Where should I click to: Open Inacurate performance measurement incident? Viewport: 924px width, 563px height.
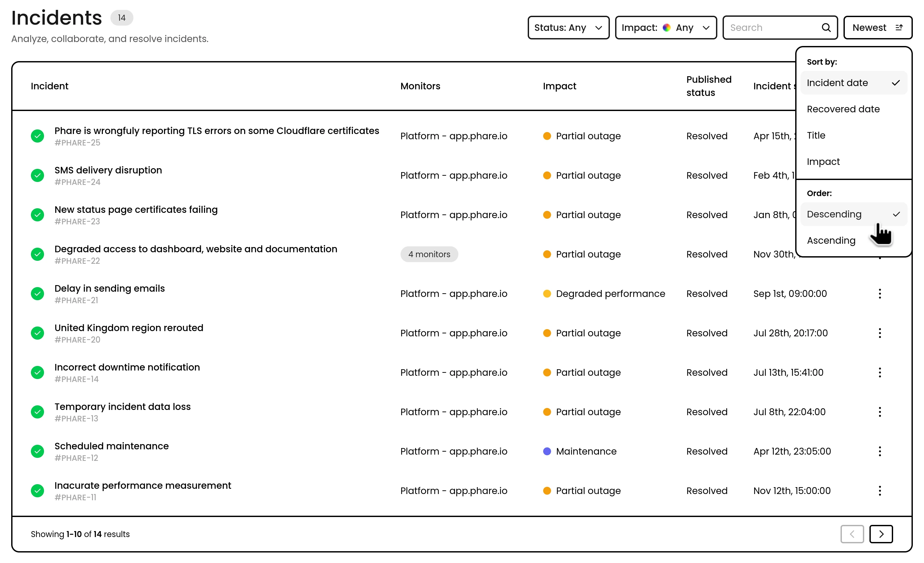point(143,485)
